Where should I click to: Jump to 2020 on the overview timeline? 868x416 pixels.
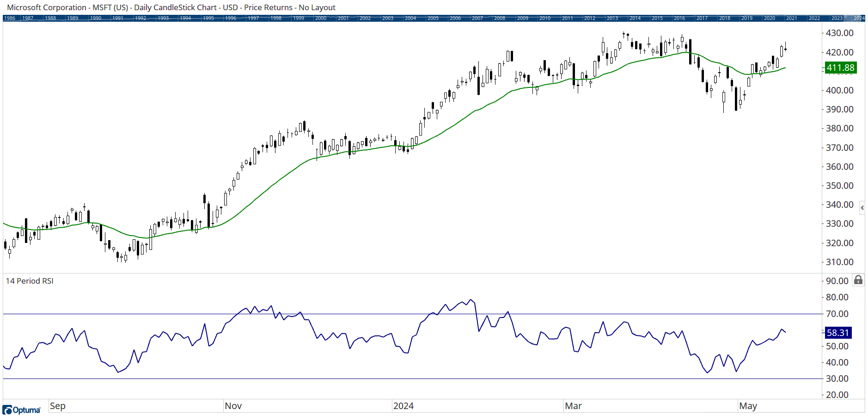(770, 19)
